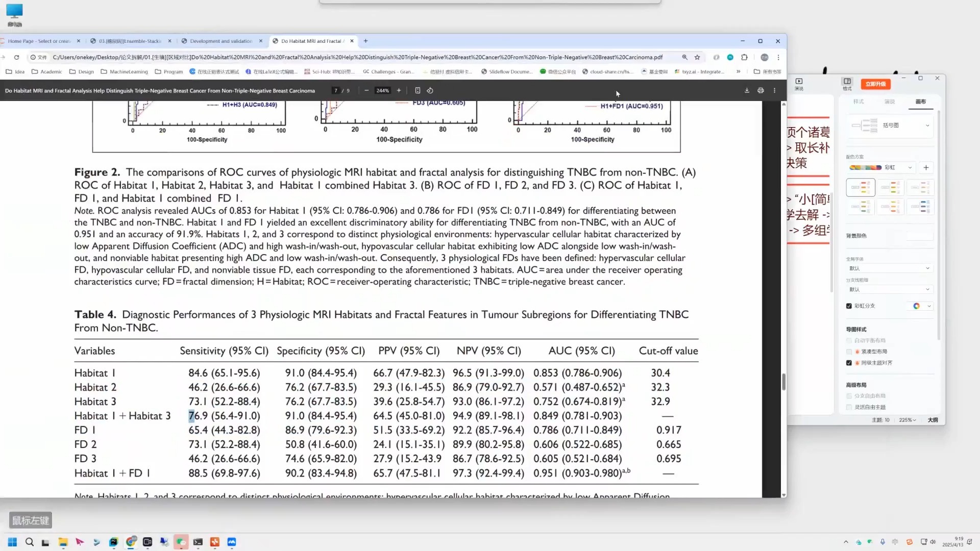Expand the bookmarks bar overflow chevron

tap(738, 71)
